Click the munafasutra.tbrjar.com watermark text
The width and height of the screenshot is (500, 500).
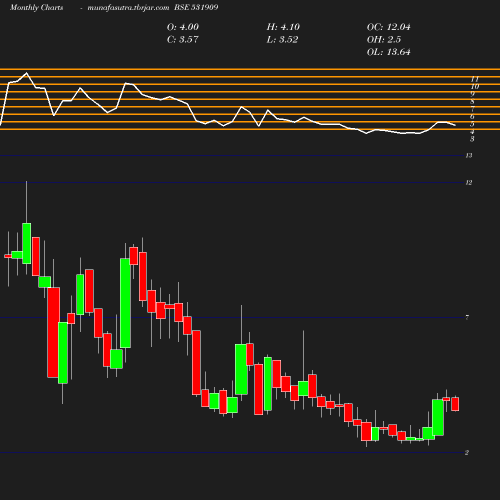point(128,8)
